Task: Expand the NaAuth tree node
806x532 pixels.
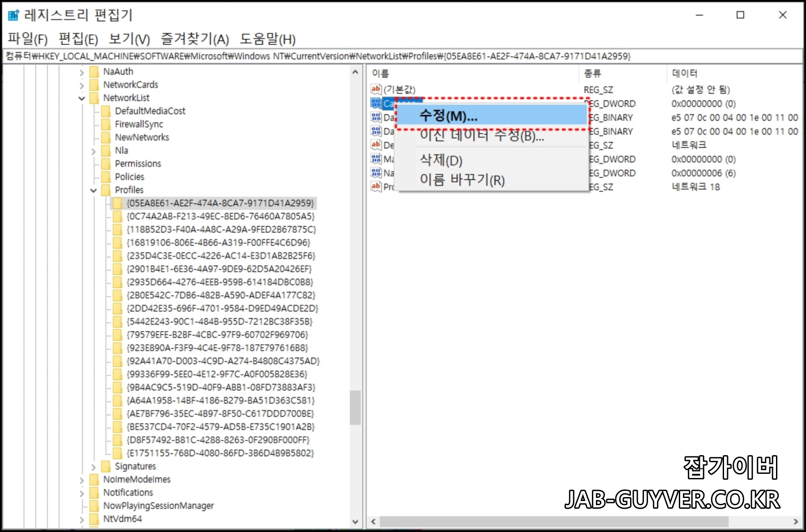Action: point(81,72)
